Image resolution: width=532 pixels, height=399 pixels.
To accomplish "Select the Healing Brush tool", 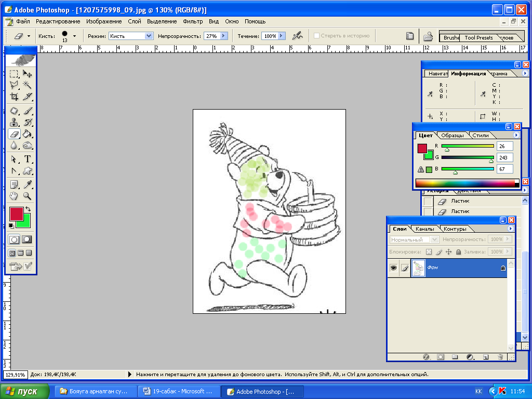I will tap(14, 111).
